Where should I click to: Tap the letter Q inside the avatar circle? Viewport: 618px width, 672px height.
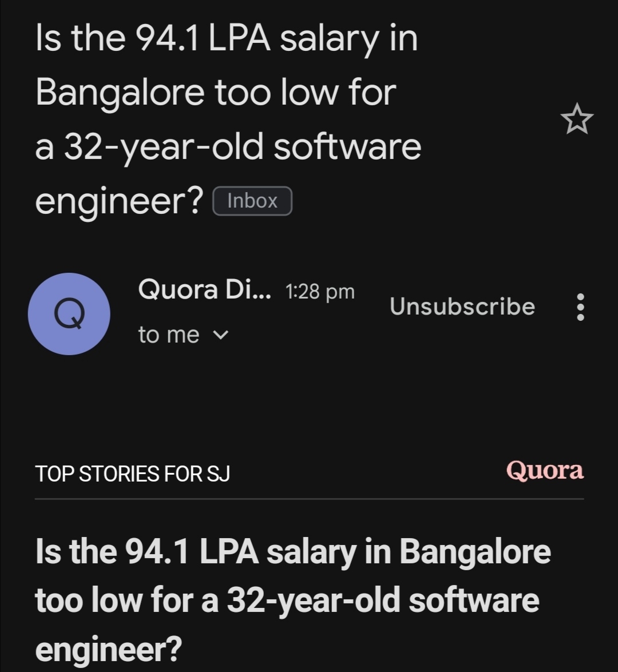click(69, 314)
